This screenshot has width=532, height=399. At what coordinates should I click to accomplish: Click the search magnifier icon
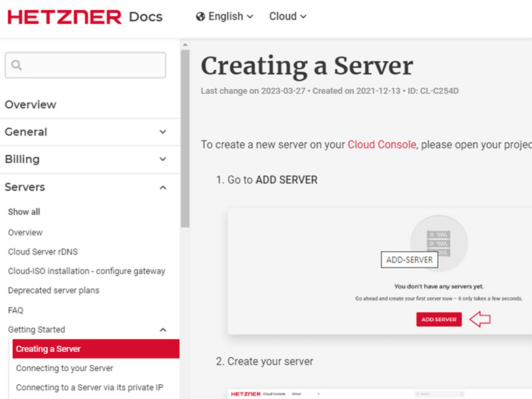point(16,65)
